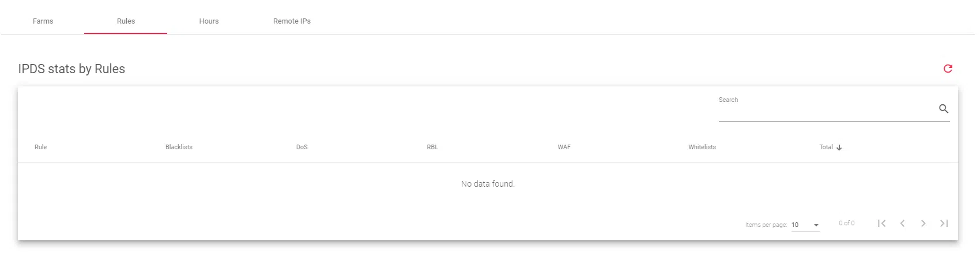Click the Total column sort arrow
Image resolution: width=980 pixels, height=261 pixels.
(x=839, y=147)
